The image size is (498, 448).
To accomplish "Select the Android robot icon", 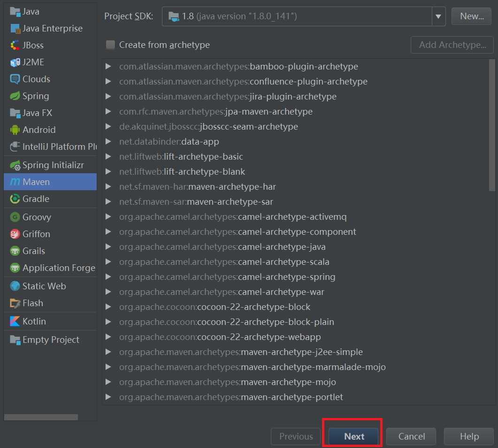I will tap(15, 130).
